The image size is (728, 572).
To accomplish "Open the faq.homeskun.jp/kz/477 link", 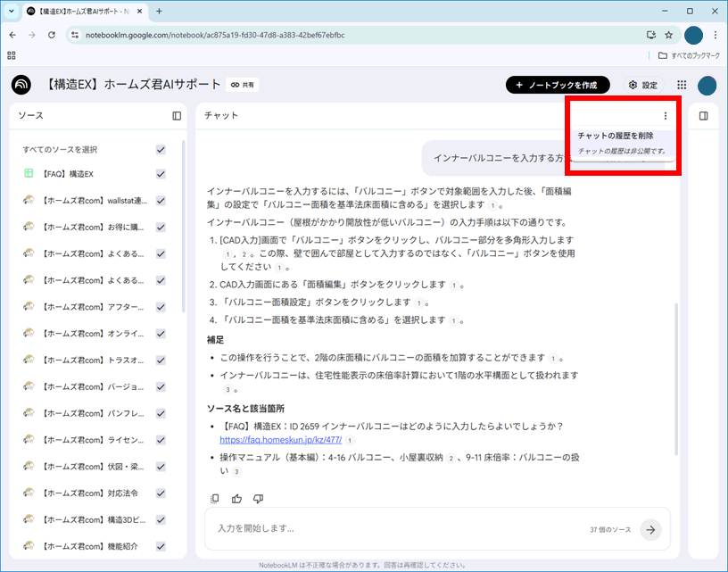I will (x=280, y=440).
